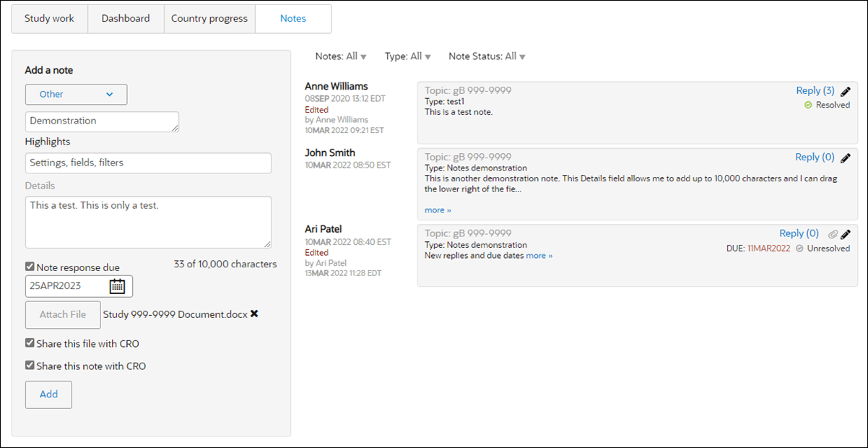Switch to the Dashboard tab
Image resolution: width=868 pixels, height=448 pixels.
(126, 19)
